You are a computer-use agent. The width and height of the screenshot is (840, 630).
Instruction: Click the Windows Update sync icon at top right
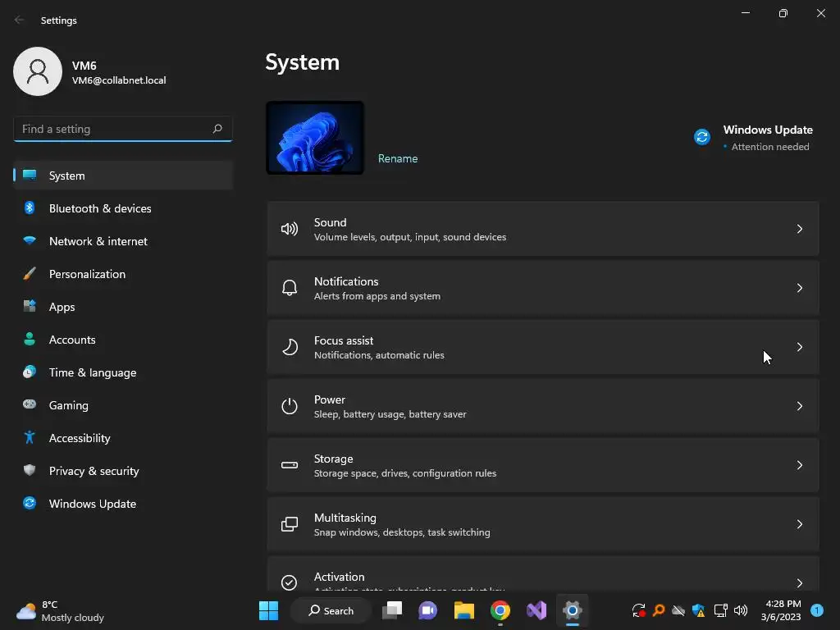coord(702,137)
